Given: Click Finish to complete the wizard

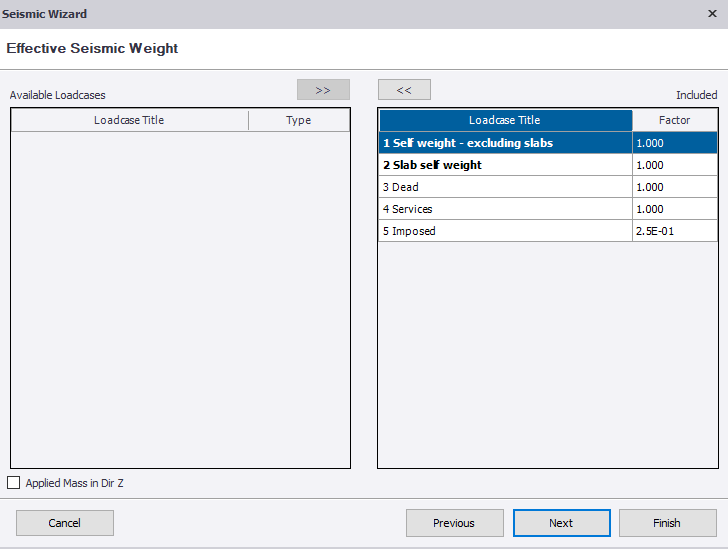Looking at the screenshot, I should [x=667, y=523].
